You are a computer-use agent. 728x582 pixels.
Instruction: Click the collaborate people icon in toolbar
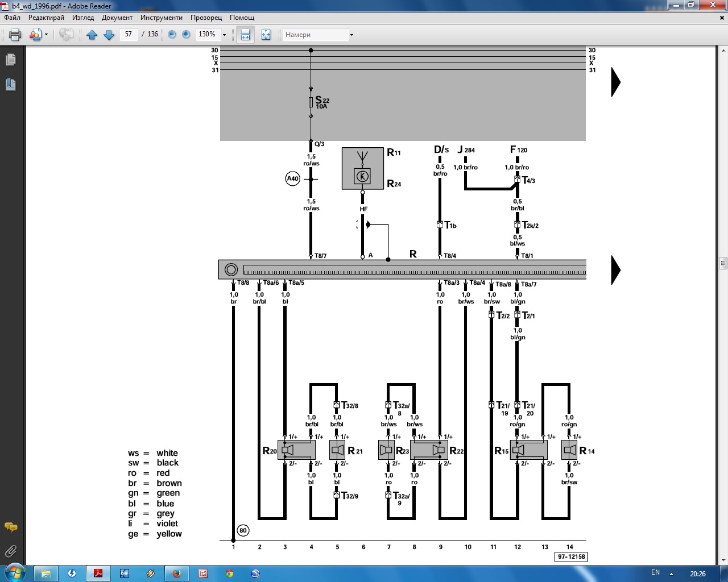(35, 35)
